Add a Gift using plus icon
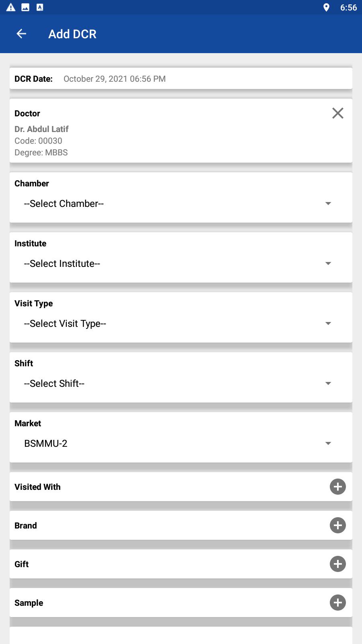This screenshot has height=644, width=362. pos(337,564)
